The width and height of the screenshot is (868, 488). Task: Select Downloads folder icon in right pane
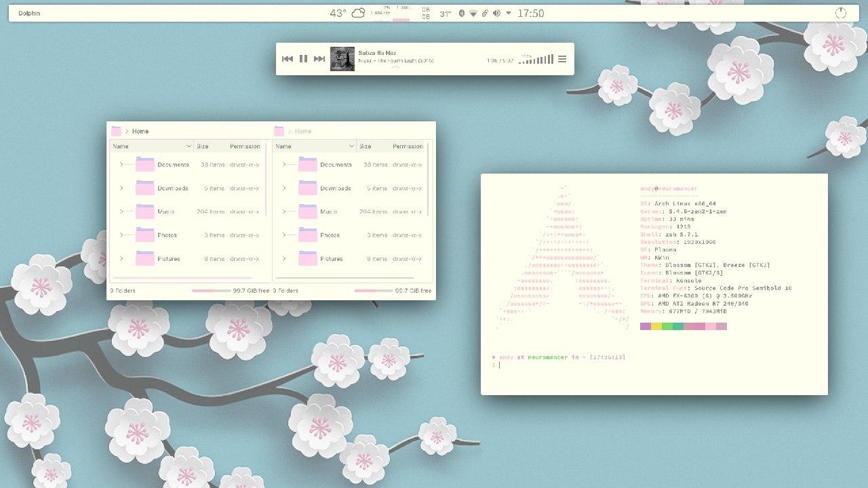(x=308, y=188)
